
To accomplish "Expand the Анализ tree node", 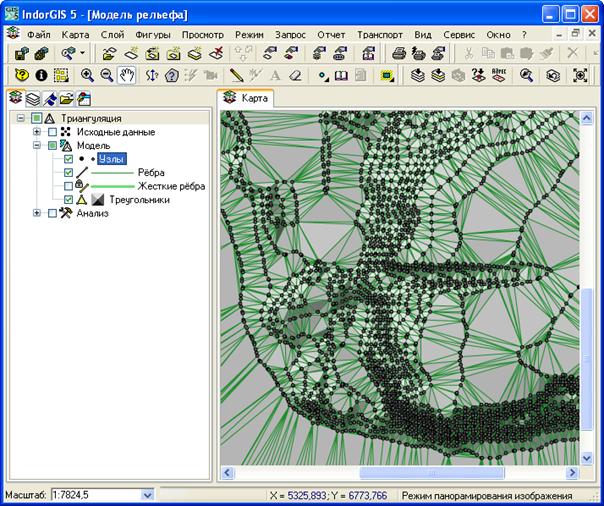I will 37,213.
